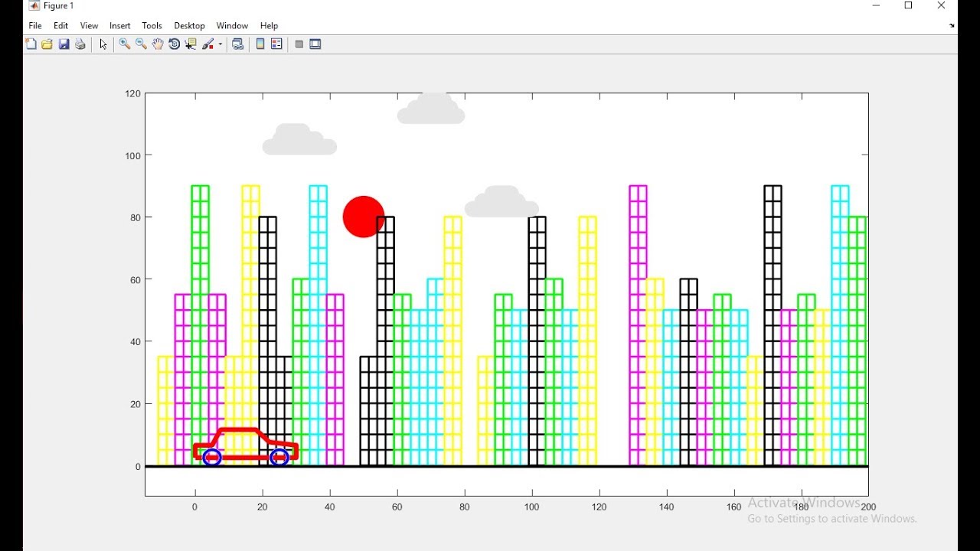This screenshot has width=980, height=551.
Task: Click the gray cloud beside the sun
Action: 501,202
